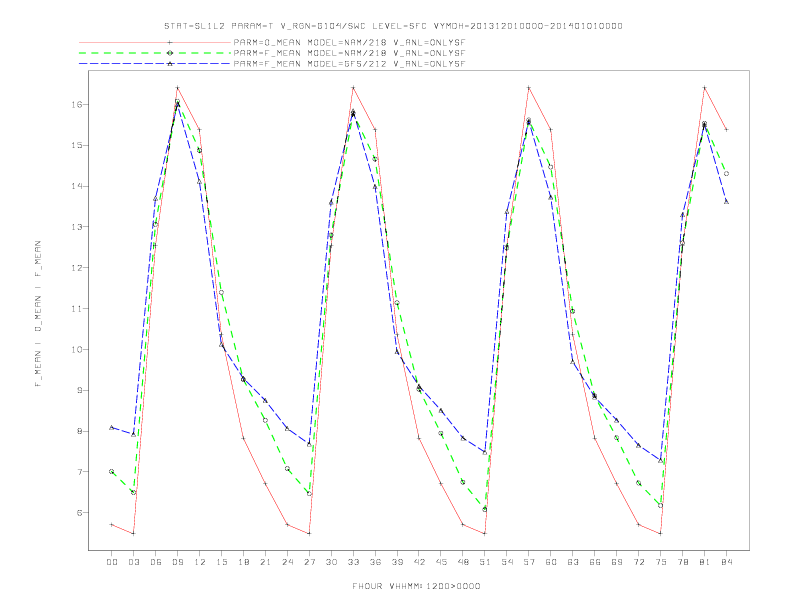Click y-axis tick label 6

tap(79, 513)
